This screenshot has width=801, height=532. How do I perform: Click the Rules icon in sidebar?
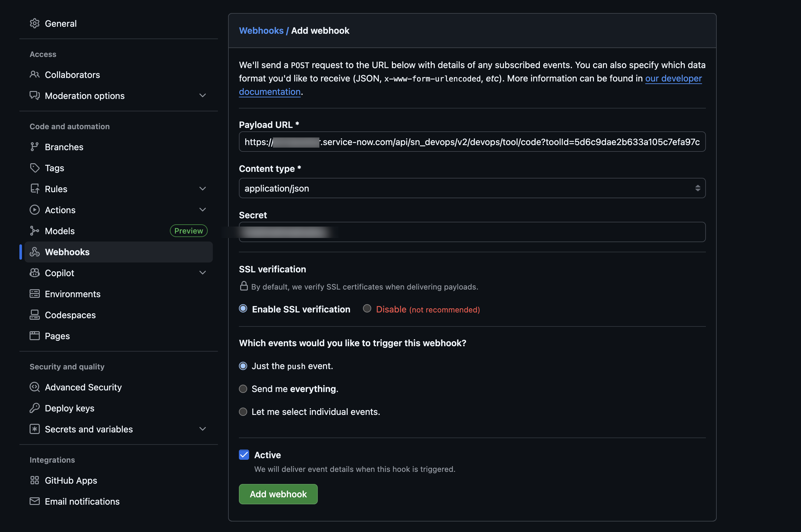point(35,189)
